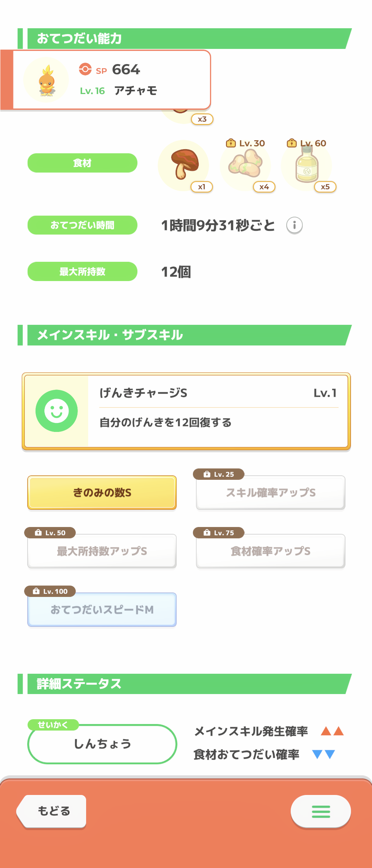Image resolution: width=372 pixels, height=868 pixels.
Task: Tap the Torchic portrait icon
Action: [46, 80]
